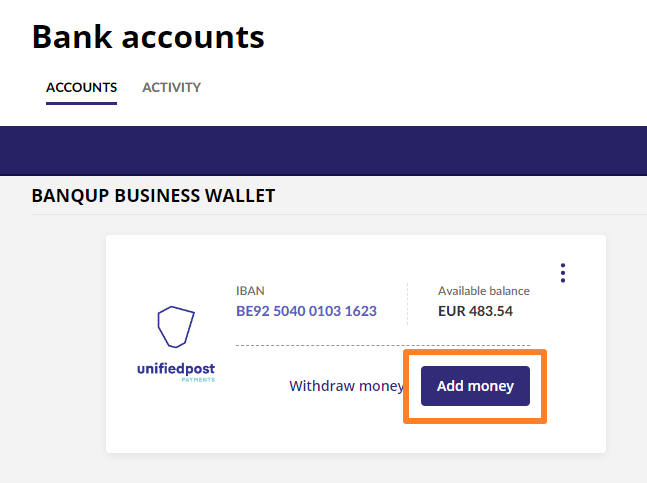This screenshot has height=483, width=647.
Task: Click the Add money button
Action: [x=475, y=386]
